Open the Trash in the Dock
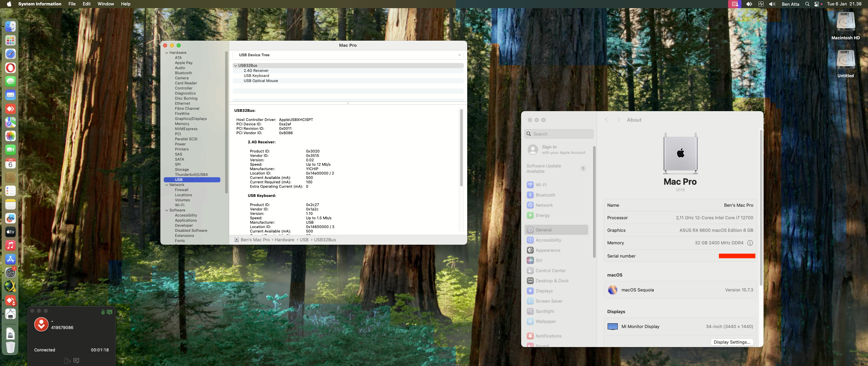This screenshot has width=868, height=366. (11, 347)
